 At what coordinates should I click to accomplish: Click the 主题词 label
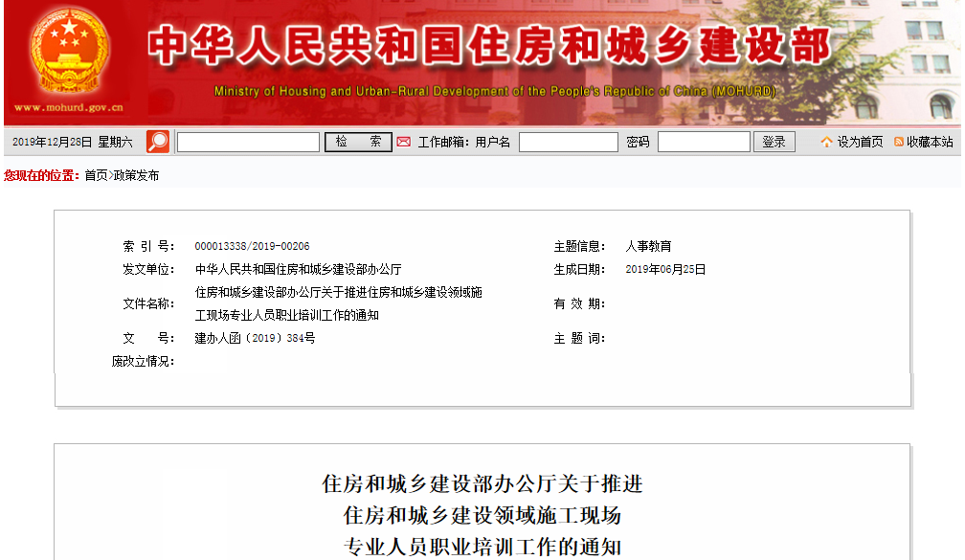click(x=579, y=338)
